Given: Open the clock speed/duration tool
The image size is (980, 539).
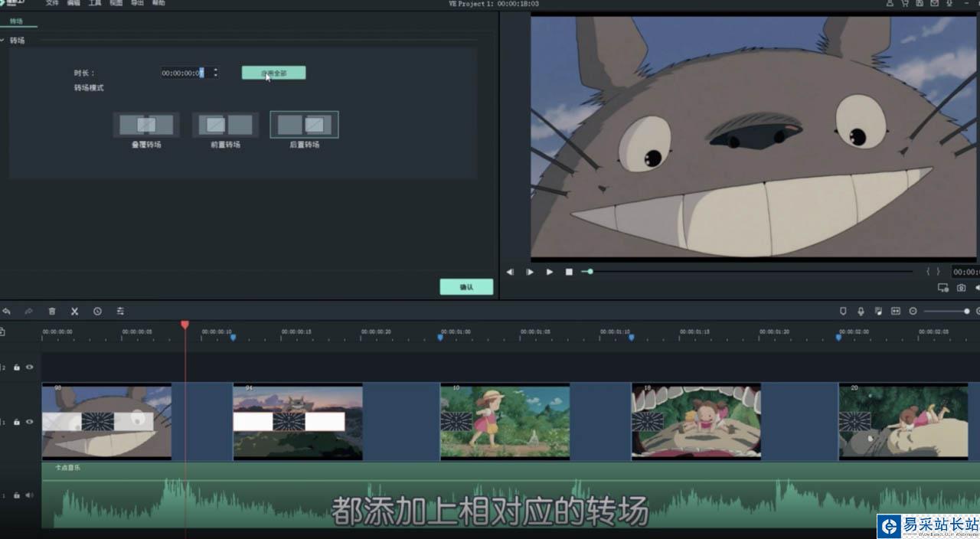Looking at the screenshot, I should [x=97, y=312].
